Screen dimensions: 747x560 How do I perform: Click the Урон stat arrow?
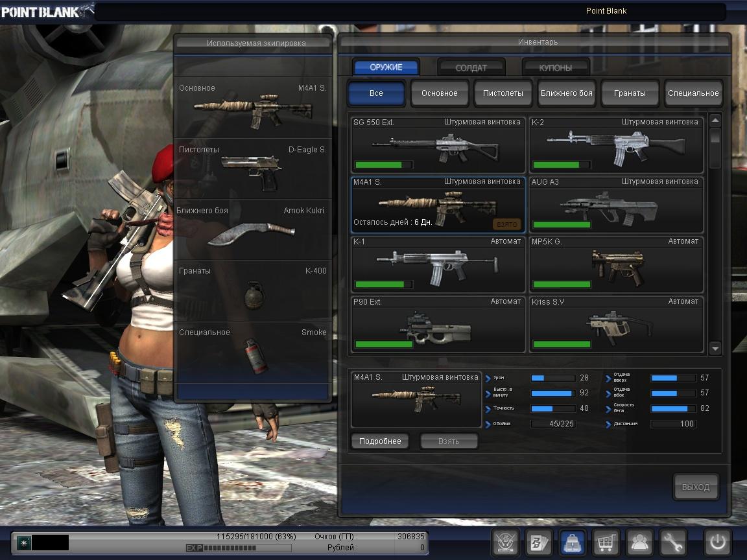click(488, 379)
